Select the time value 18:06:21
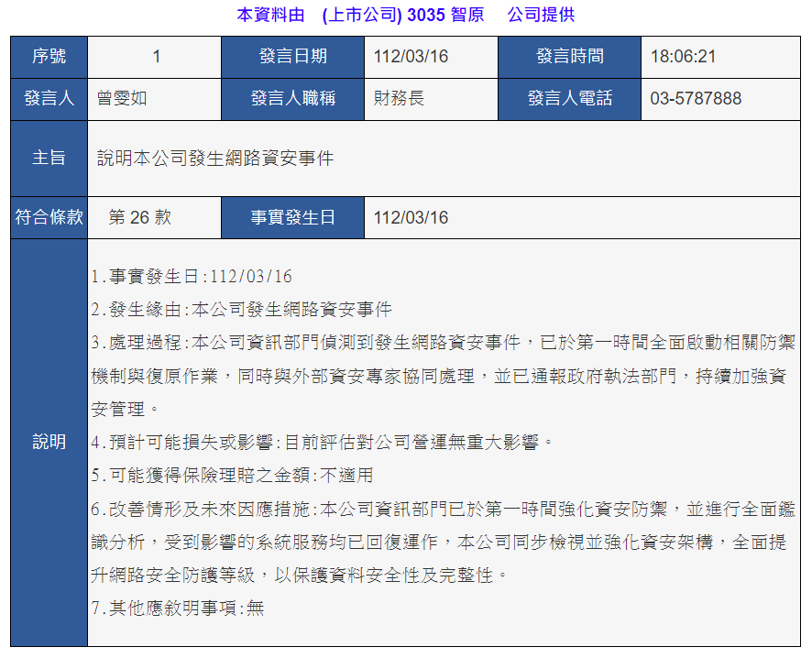 pyautogui.click(x=683, y=57)
